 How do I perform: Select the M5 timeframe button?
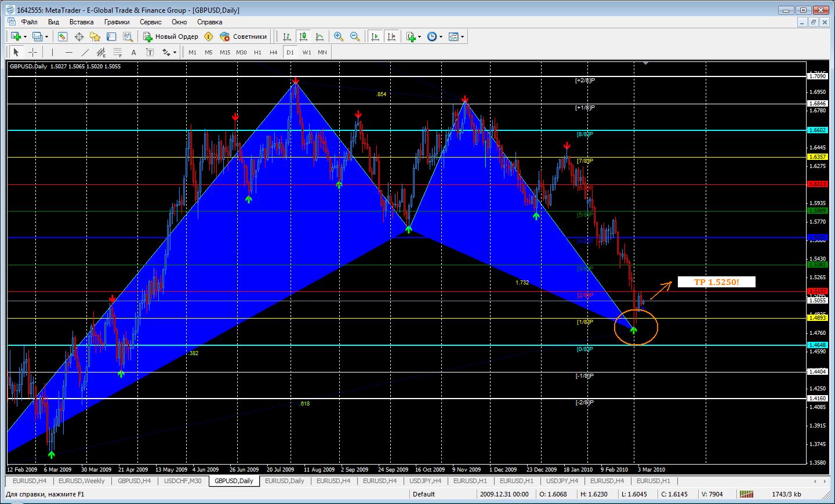click(x=209, y=52)
